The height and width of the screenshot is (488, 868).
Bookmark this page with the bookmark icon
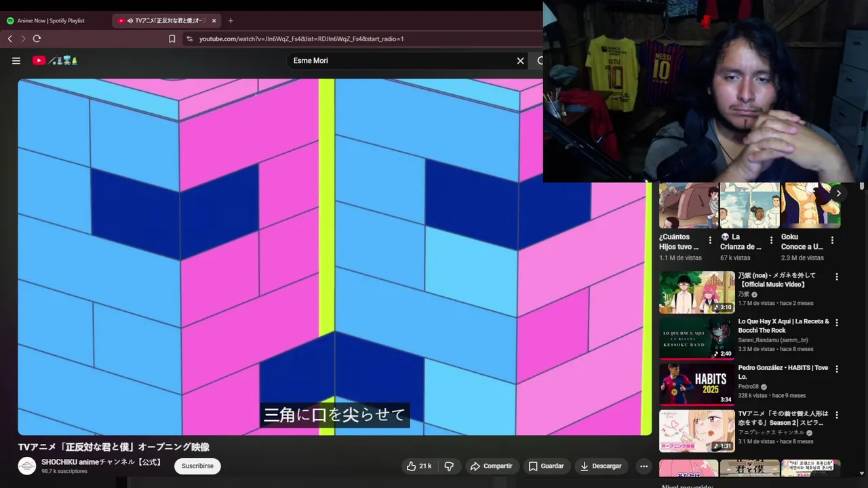click(x=172, y=39)
